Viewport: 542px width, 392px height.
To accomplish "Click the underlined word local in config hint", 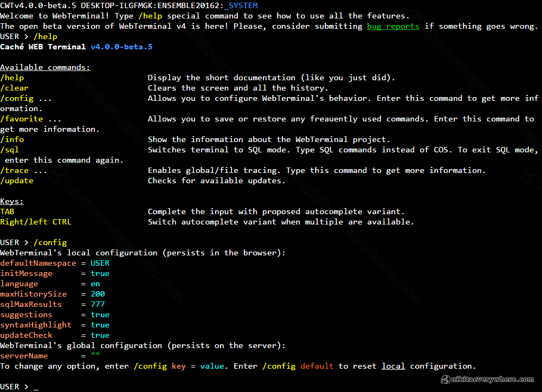I will pyautogui.click(x=393, y=366).
